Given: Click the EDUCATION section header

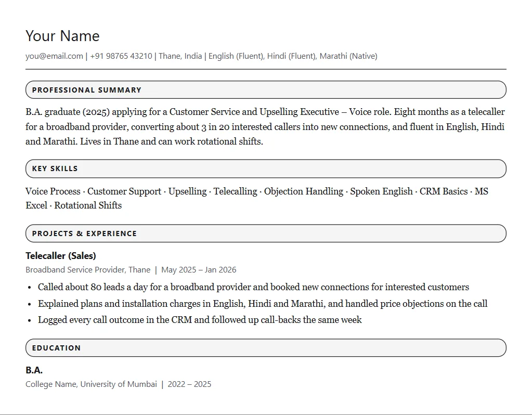Looking at the screenshot, I should click(x=266, y=348).
